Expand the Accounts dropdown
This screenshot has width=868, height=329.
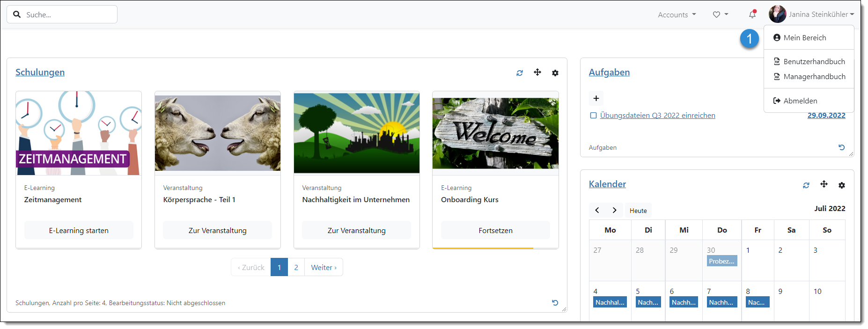pos(677,15)
